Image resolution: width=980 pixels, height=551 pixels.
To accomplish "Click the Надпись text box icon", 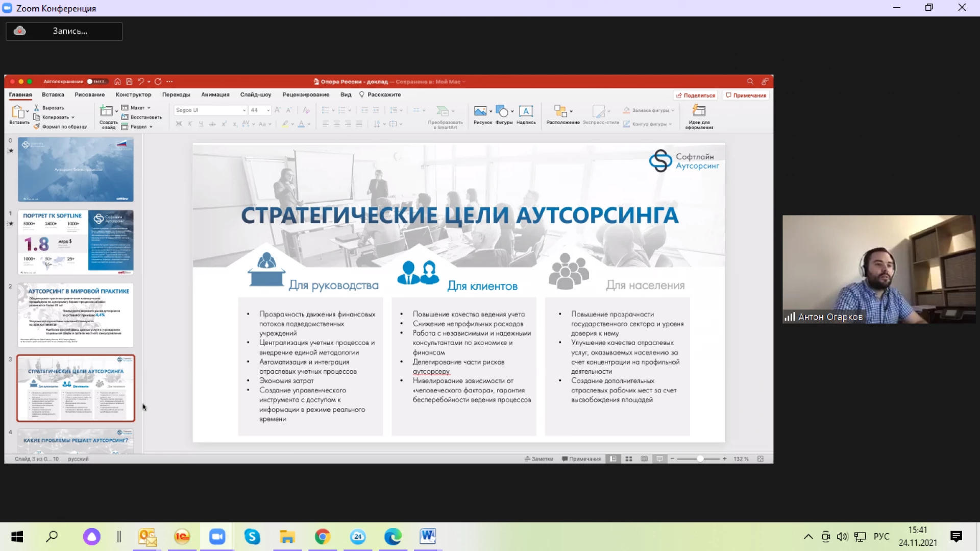I will [526, 111].
